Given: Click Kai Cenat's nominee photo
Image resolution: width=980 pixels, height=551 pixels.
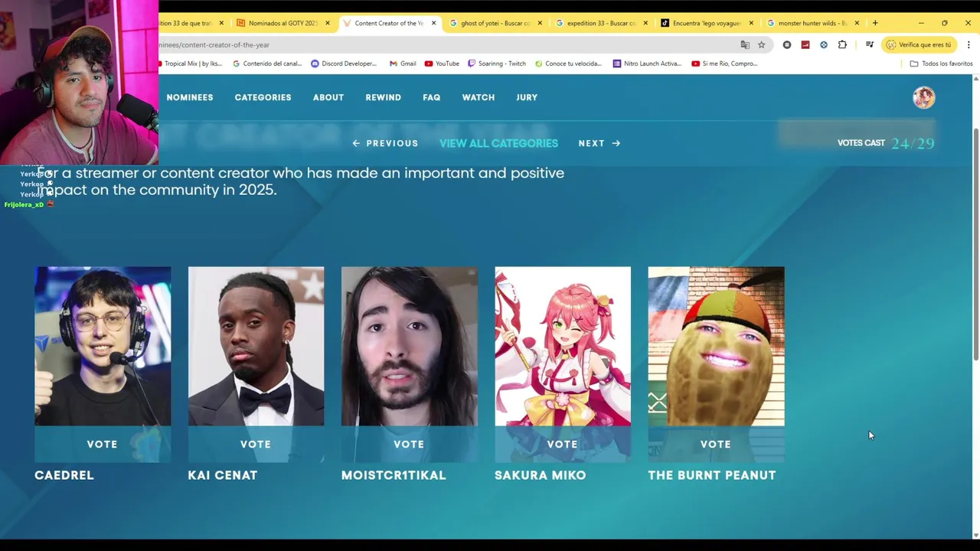Looking at the screenshot, I should coord(256,346).
